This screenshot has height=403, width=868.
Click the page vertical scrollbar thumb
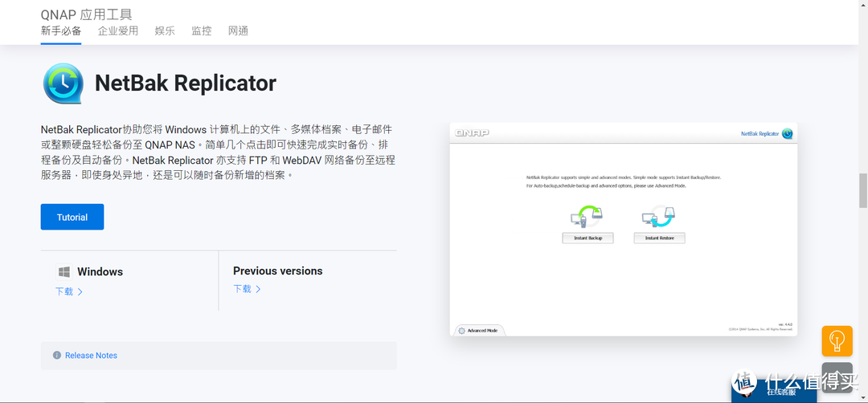pyautogui.click(x=863, y=191)
